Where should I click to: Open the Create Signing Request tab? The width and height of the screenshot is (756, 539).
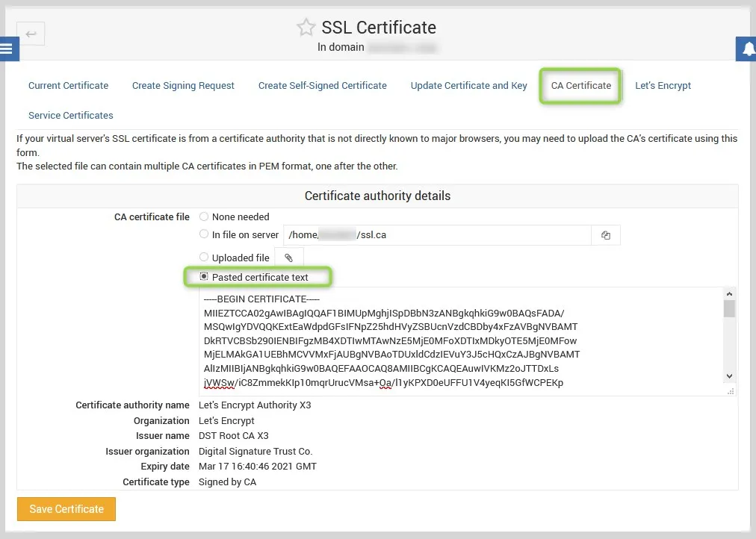(183, 86)
